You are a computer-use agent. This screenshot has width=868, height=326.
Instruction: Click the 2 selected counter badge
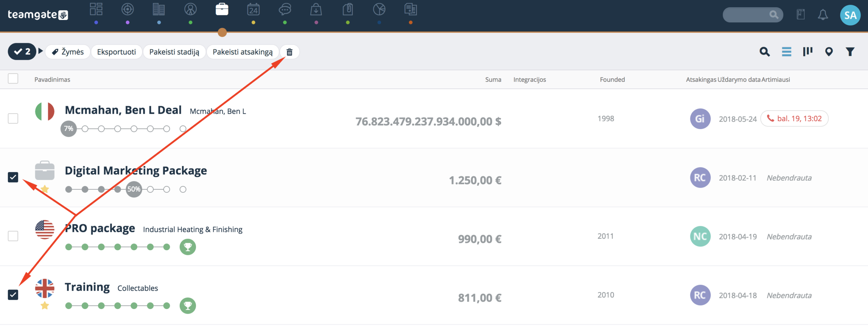[22, 52]
